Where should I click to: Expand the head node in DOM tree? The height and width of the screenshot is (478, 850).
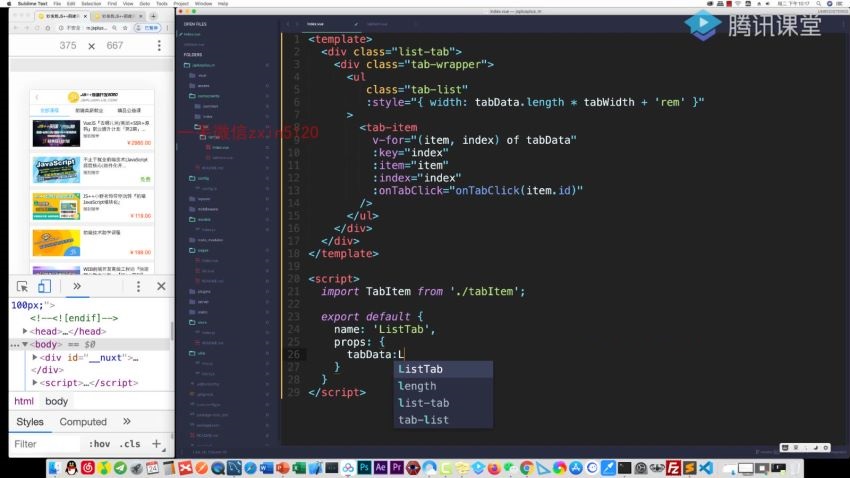click(x=25, y=331)
